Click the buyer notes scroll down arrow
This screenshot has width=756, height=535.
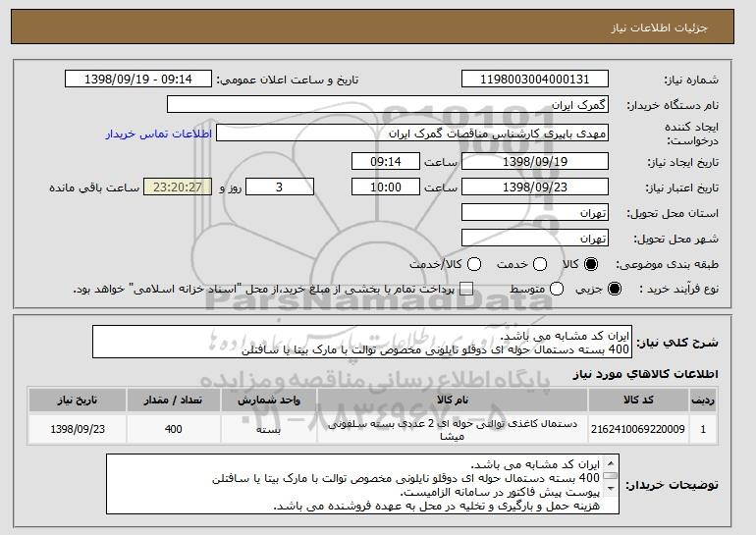611,489
